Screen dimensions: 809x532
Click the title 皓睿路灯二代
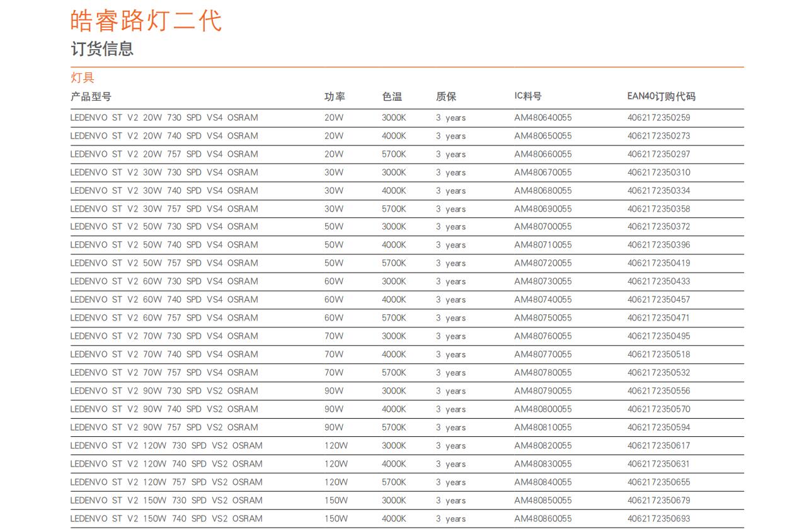tap(146, 20)
